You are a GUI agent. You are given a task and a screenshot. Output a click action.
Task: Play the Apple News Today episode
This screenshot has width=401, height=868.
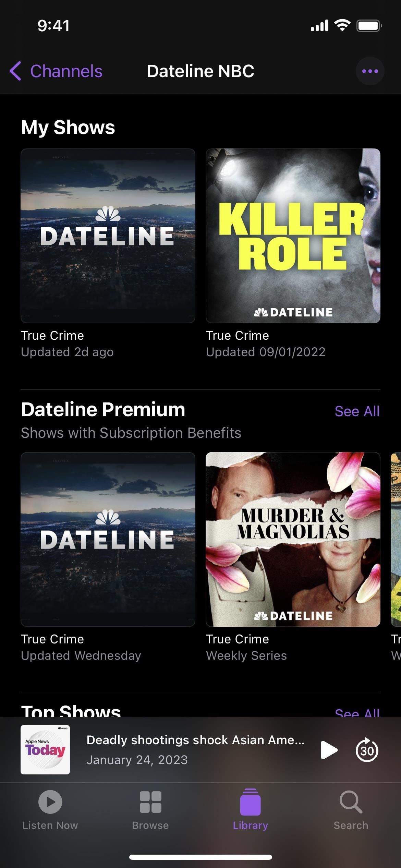coord(329,750)
